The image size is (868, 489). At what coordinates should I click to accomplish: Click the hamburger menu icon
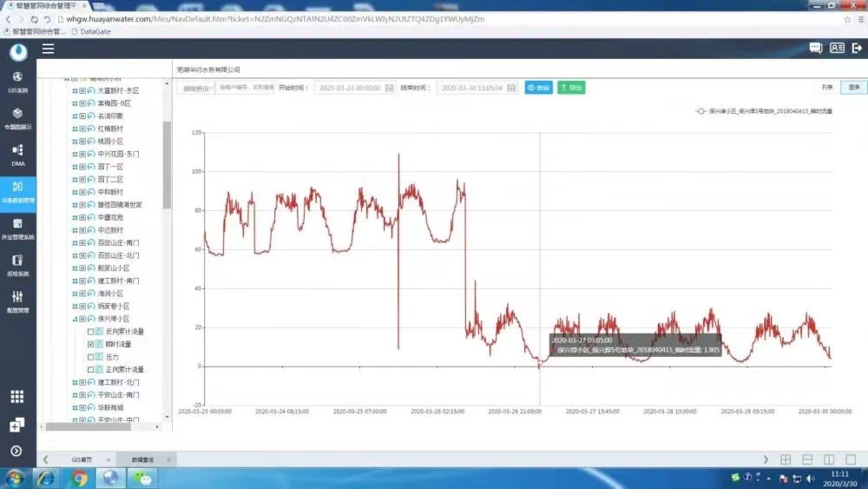click(48, 49)
